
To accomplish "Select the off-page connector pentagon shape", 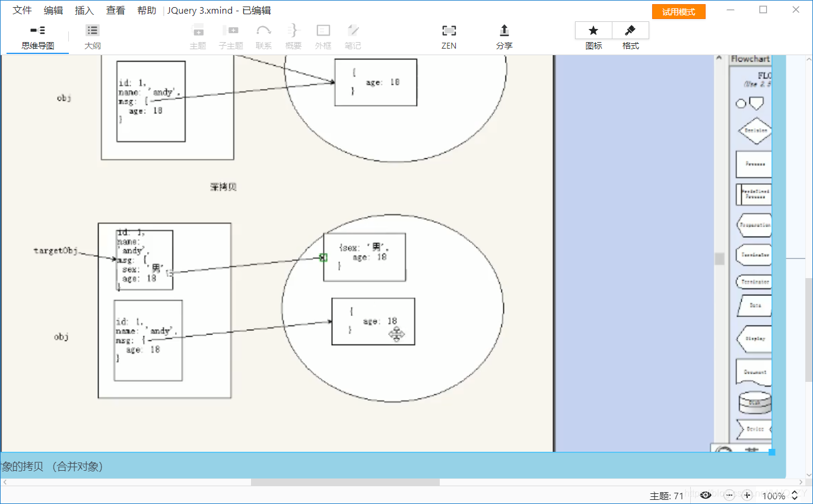I will 756,103.
